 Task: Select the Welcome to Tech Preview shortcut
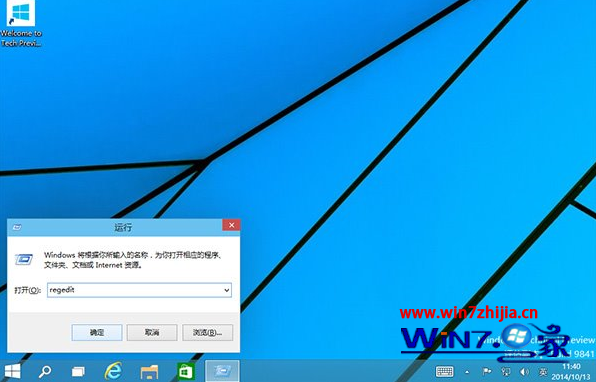pyautogui.click(x=21, y=24)
